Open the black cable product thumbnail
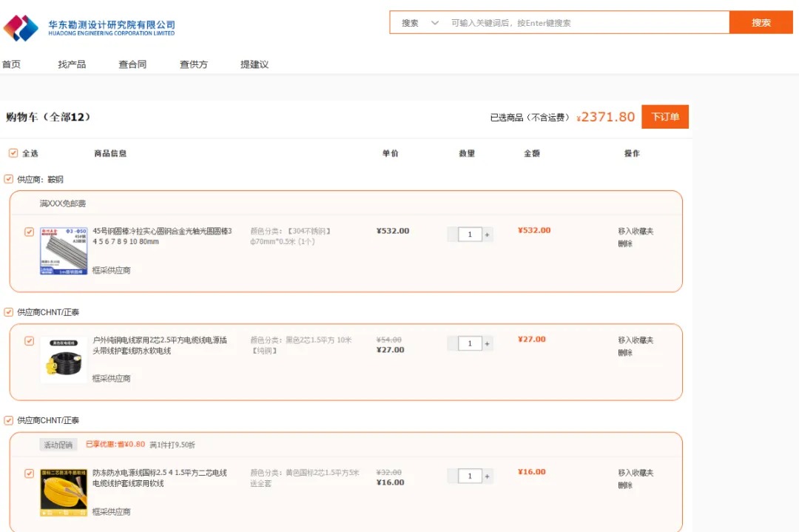The image size is (799, 532). pos(64,360)
